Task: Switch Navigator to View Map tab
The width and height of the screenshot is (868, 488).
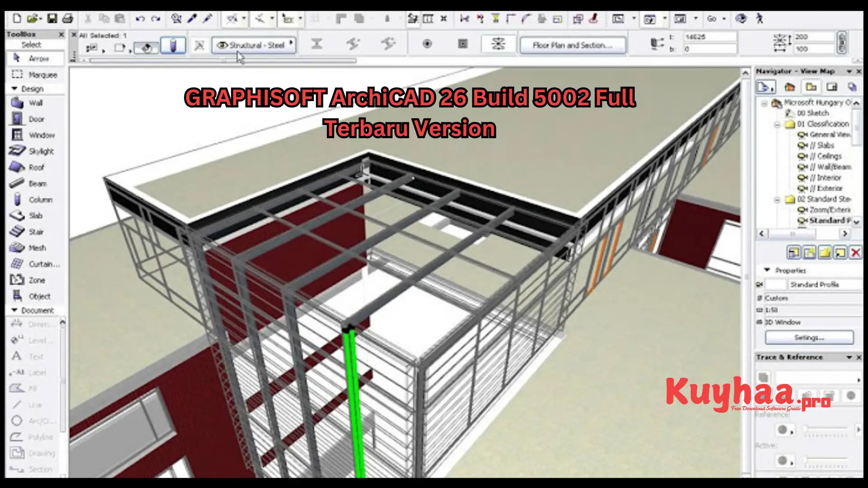Action: tap(811, 87)
